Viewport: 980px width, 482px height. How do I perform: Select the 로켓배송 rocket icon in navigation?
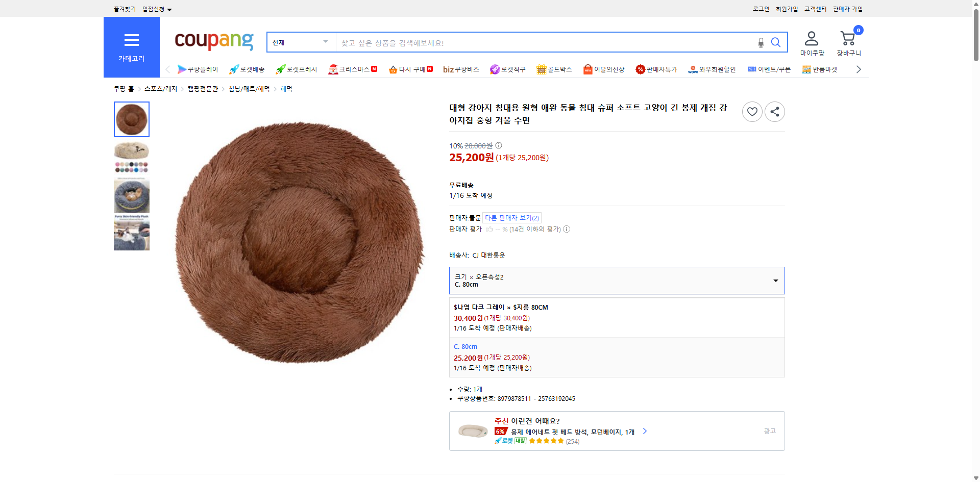click(233, 69)
